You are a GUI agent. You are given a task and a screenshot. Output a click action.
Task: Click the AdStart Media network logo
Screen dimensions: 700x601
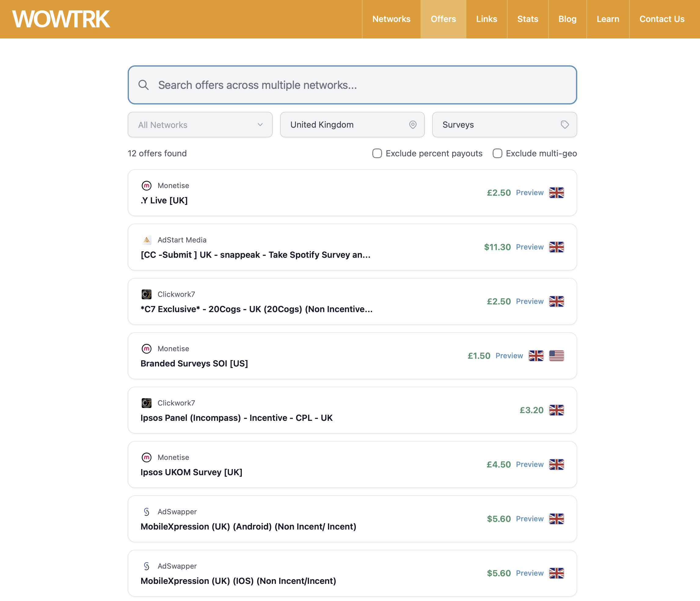[146, 240]
